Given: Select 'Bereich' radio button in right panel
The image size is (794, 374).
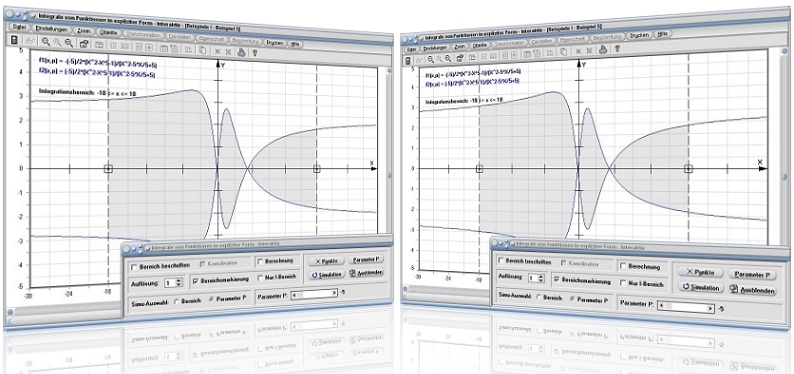Looking at the screenshot, I should coord(538,298).
